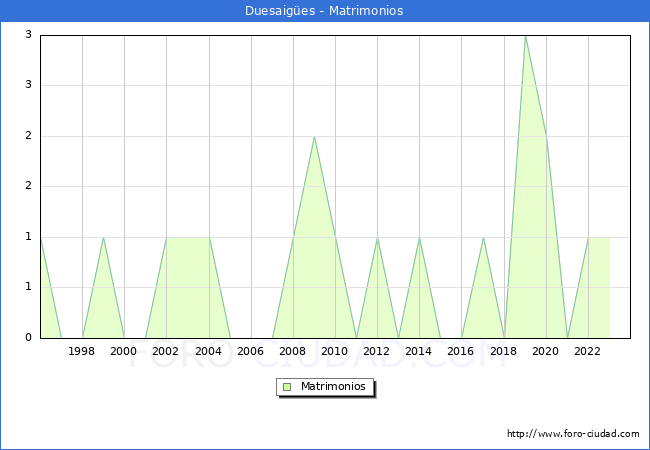Click the 0 label on the y-axis
650x450 pixels.
pyautogui.click(x=29, y=338)
